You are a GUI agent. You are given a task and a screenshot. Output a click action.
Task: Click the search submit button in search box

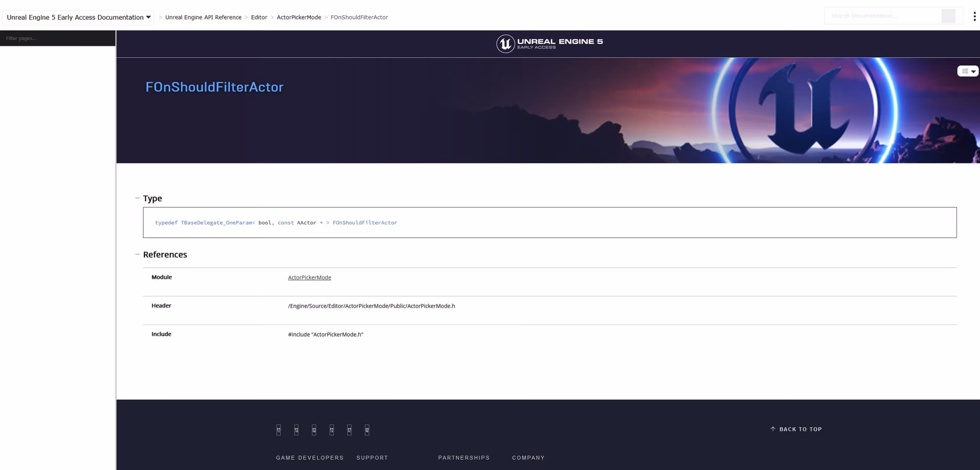click(x=948, y=16)
